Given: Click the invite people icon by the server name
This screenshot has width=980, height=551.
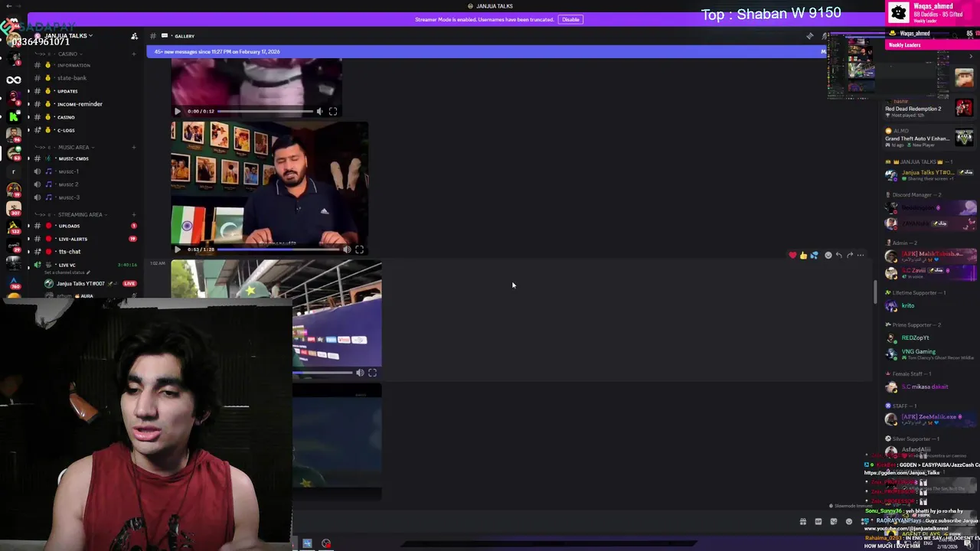Looking at the screenshot, I should click(x=134, y=36).
